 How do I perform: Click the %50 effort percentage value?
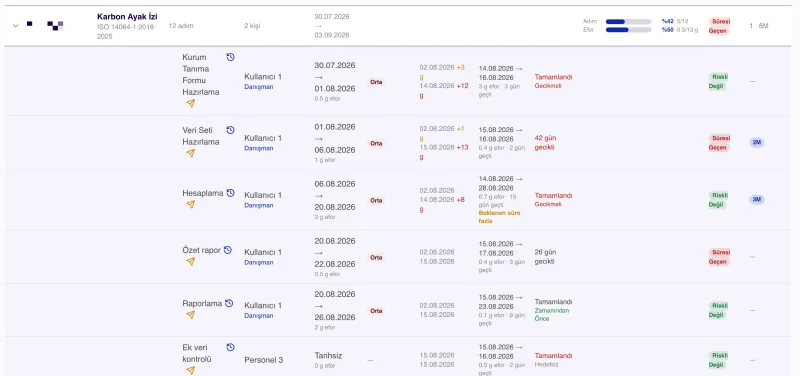point(667,30)
